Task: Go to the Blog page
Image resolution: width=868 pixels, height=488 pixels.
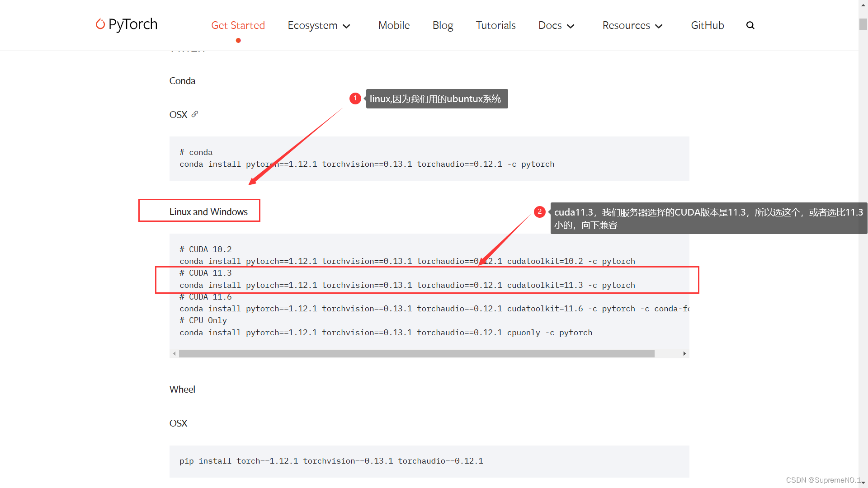Action: 443,25
